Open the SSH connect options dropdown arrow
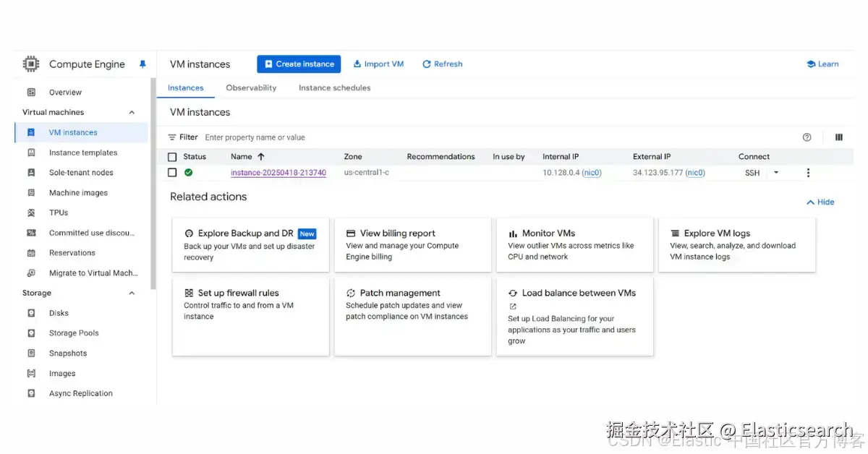 [x=776, y=173]
